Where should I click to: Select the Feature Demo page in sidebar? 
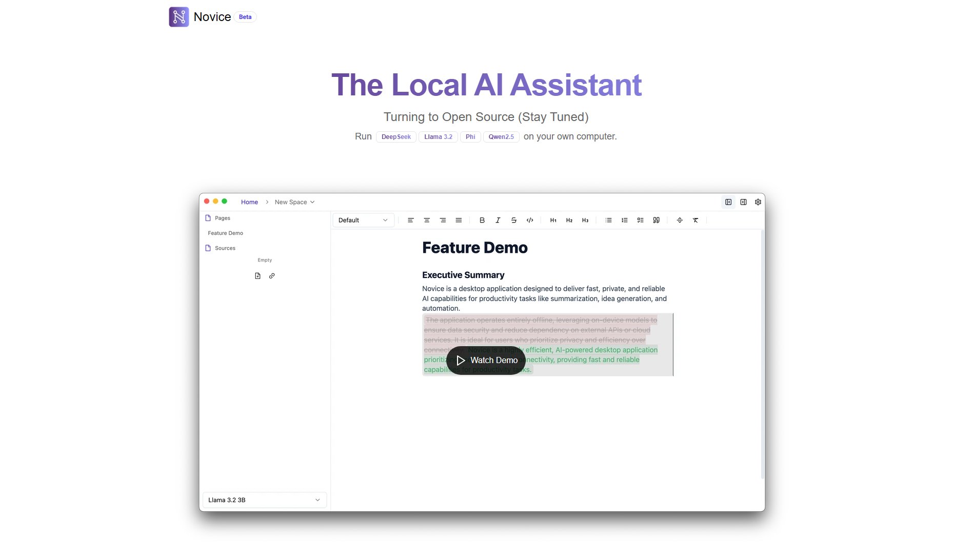226,233
